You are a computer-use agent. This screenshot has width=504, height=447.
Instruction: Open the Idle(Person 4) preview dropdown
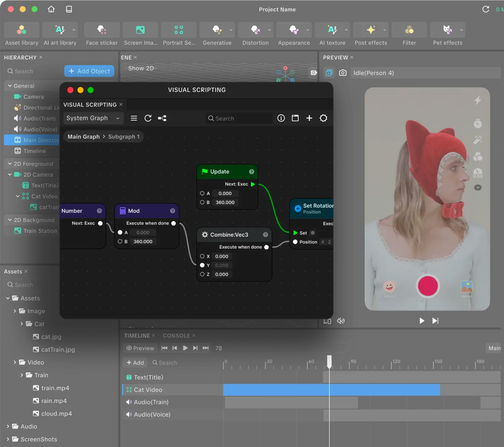pyautogui.click(x=425, y=73)
